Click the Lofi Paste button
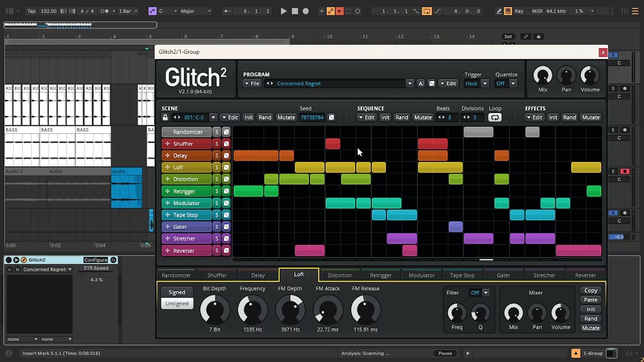The height and width of the screenshot is (362, 644). [x=591, y=300]
